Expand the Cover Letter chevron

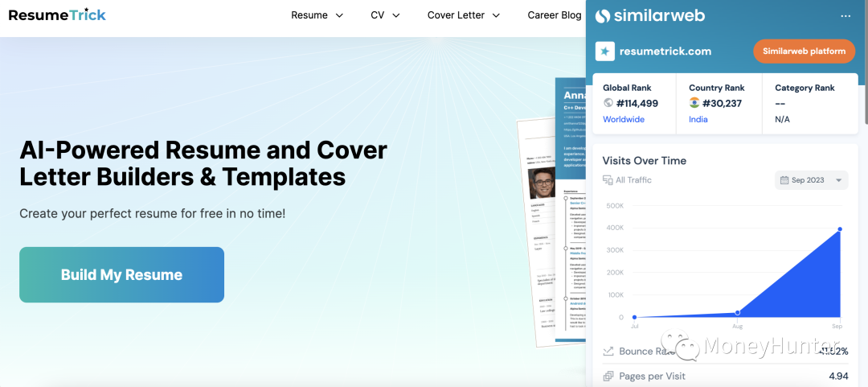pos(496,15)
